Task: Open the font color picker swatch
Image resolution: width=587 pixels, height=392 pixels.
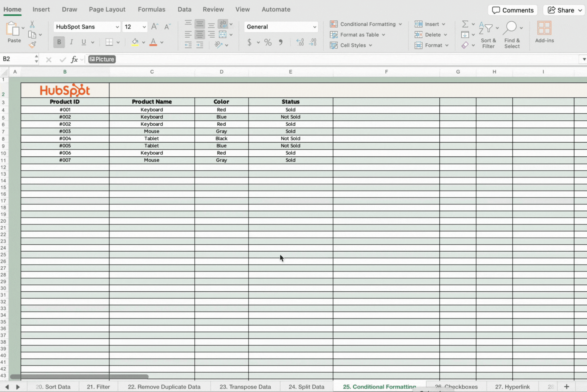Action: (152, 42)
